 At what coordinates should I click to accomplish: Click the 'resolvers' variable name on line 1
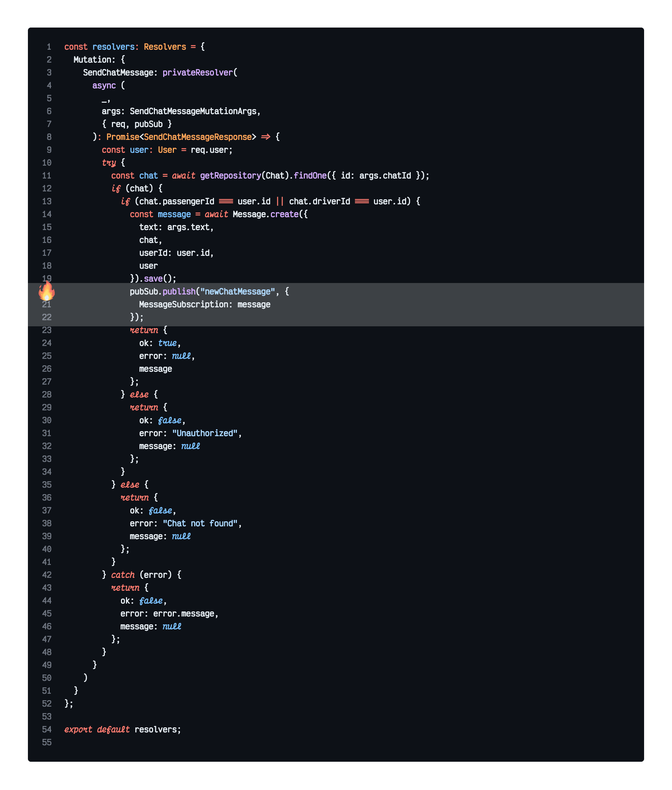pyautogui.click(x=113, y=47)
